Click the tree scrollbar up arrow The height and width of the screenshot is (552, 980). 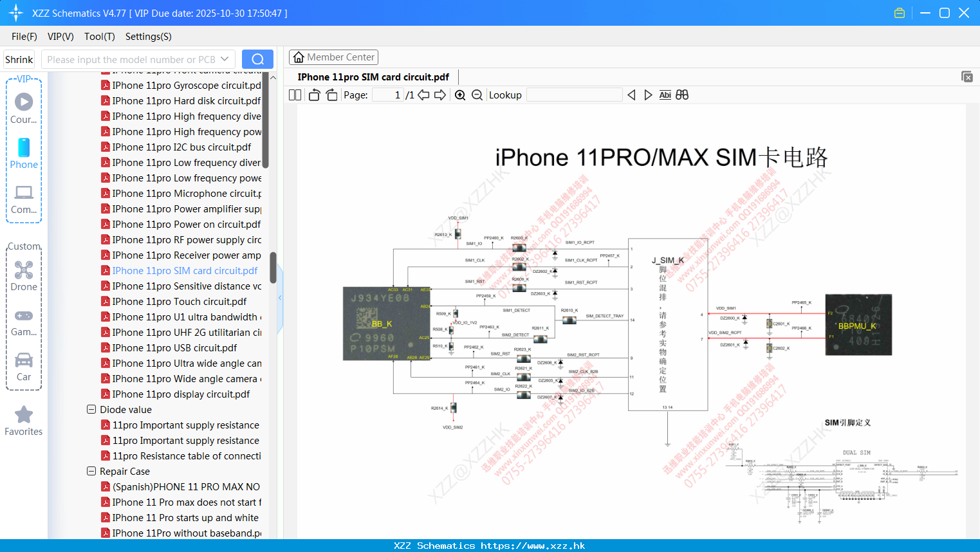273,77
